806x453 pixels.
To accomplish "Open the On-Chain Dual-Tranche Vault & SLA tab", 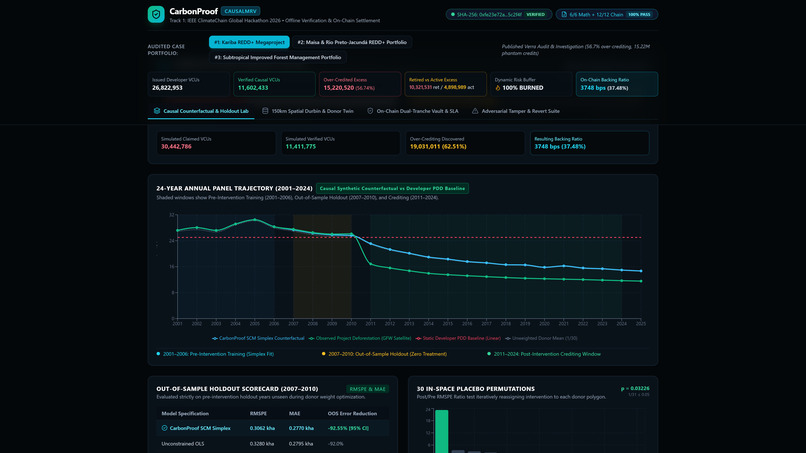I will [413, 111].
